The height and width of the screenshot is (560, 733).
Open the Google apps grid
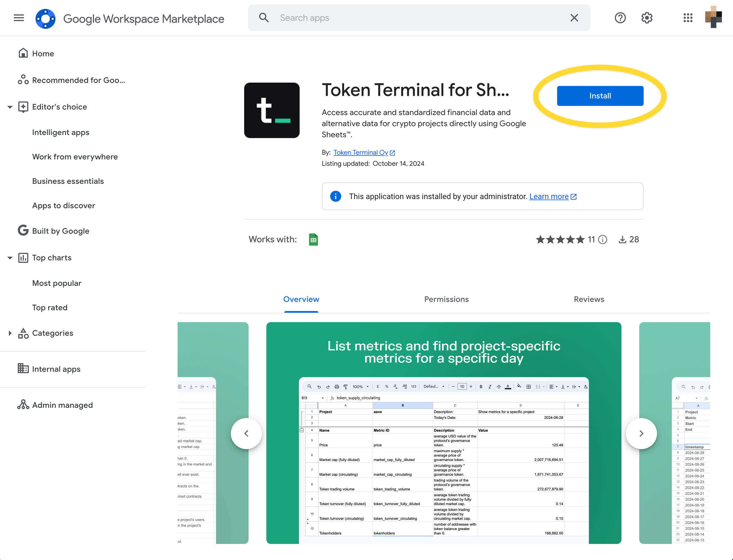(x=688, y=18)
